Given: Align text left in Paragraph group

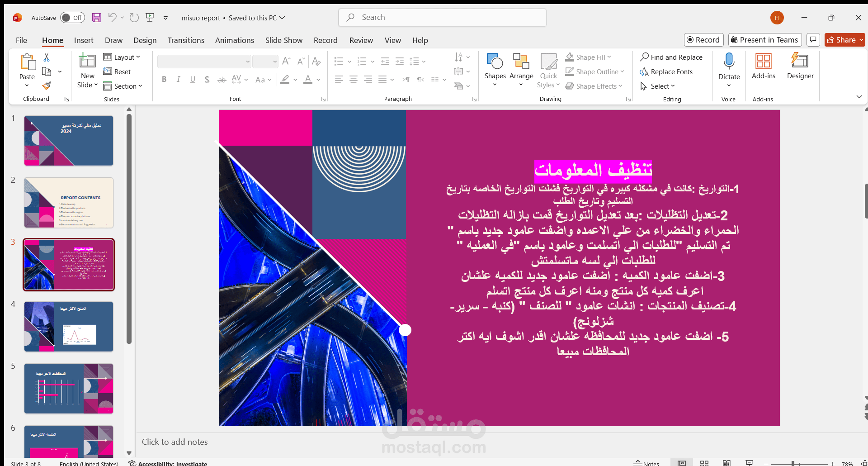Looking at the screenshot, I should (x=339, y=80).
